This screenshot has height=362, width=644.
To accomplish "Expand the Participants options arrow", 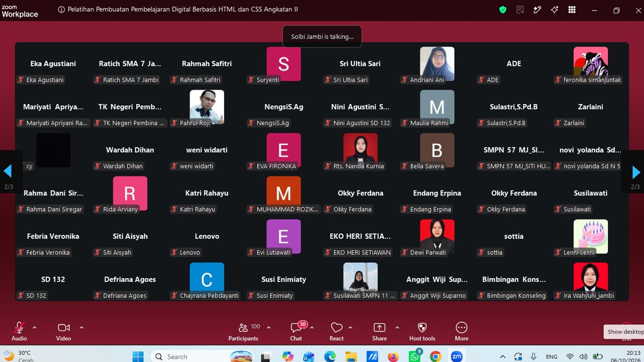I will [269, 327].
